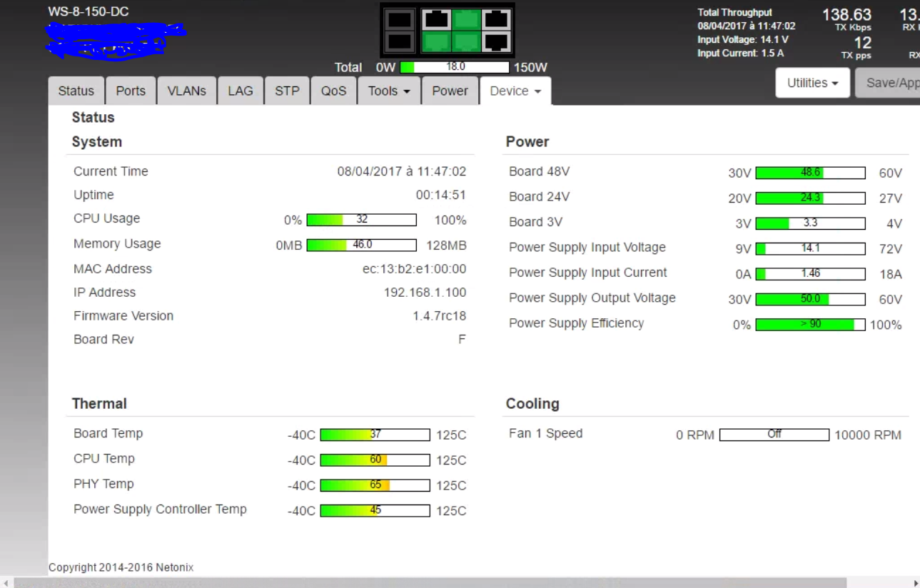This screenshot has height=588, width=920.
Task: Switch to the Status tab
Action: pyautogui.click(x=76, y=91)
